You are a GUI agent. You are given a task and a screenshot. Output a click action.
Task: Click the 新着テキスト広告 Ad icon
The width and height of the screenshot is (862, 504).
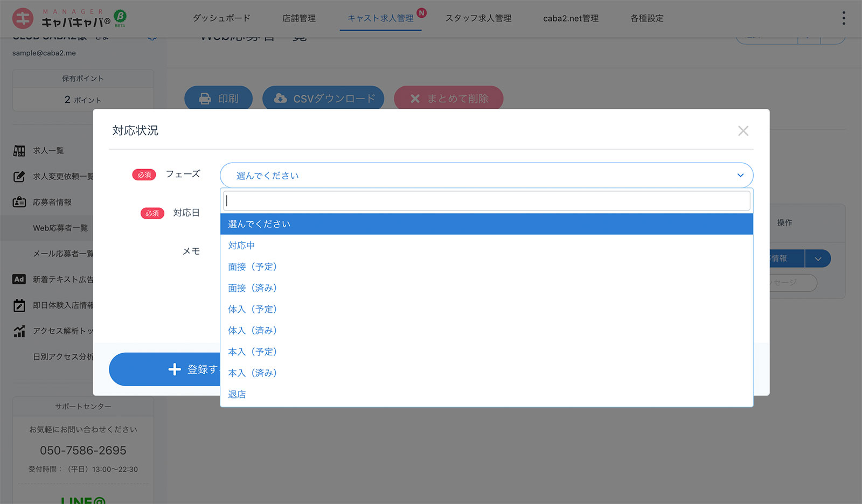click(19, 279)
